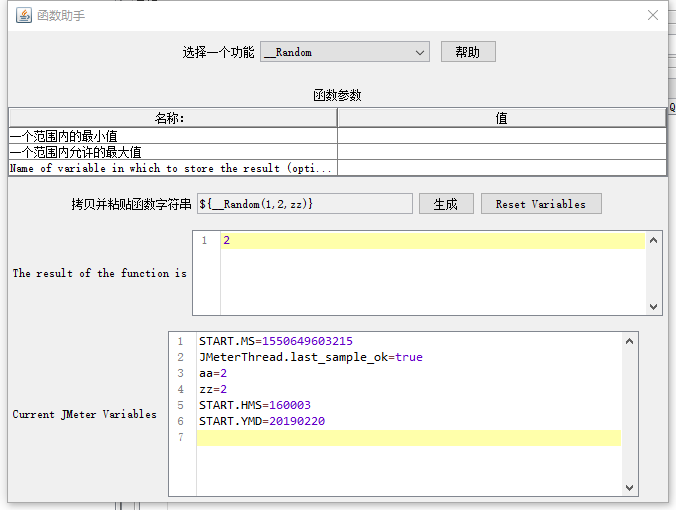Viewport: 676px width, 510px height.
Task: Click the 帮助 help button
Action: (x=468, y=52)
